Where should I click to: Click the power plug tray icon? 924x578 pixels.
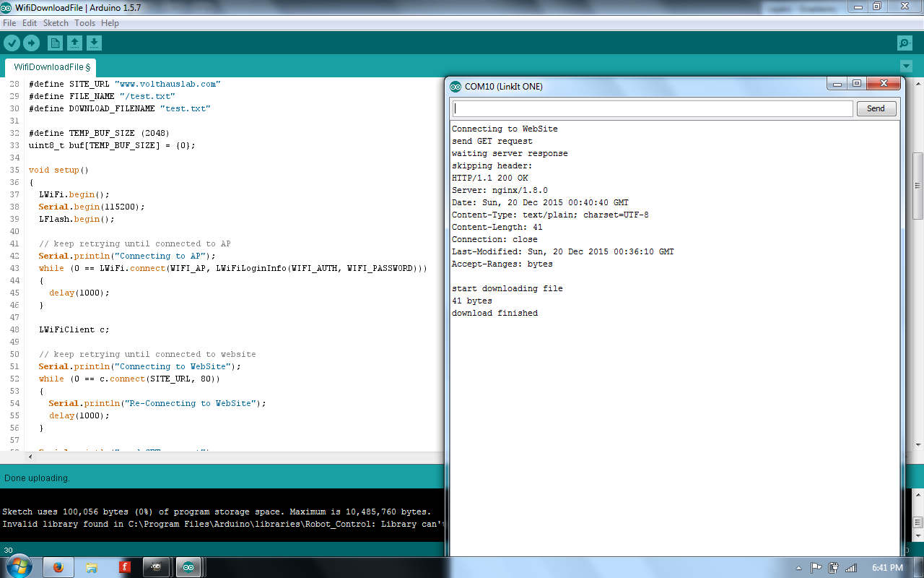coord(833,568)
